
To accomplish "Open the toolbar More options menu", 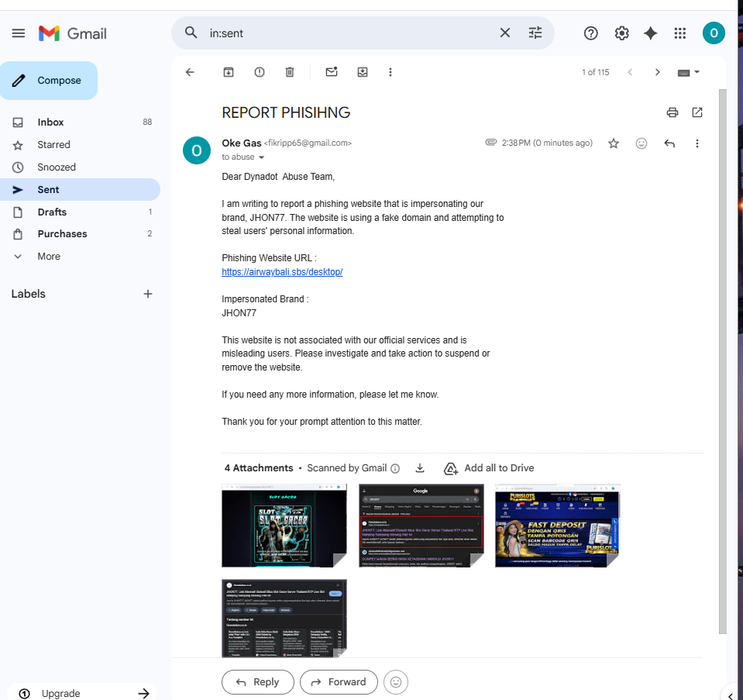I will [390, 72].
